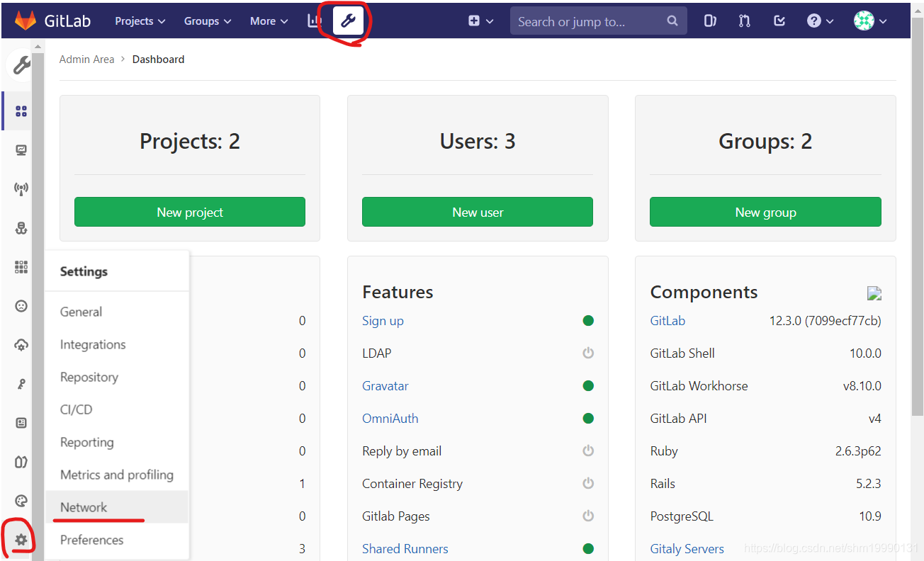The width and height of the screenshot is (924, 561).
Task: Open the Gravatar feature link
Action: (x=385, y=386)
